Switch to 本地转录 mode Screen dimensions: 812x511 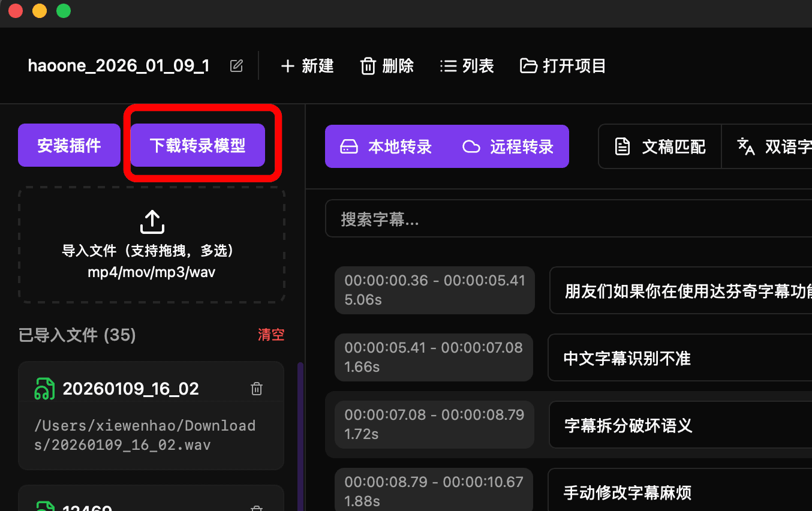[386, 146]
